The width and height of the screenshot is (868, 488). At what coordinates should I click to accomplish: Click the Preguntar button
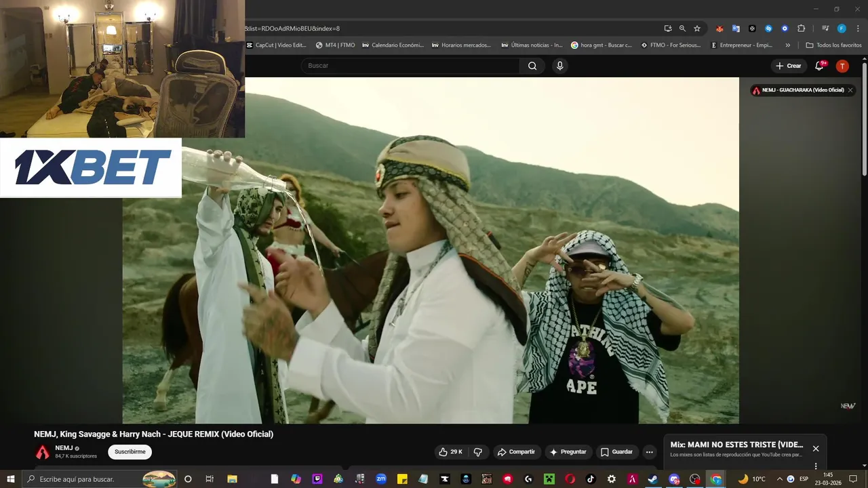coord(568,452)
